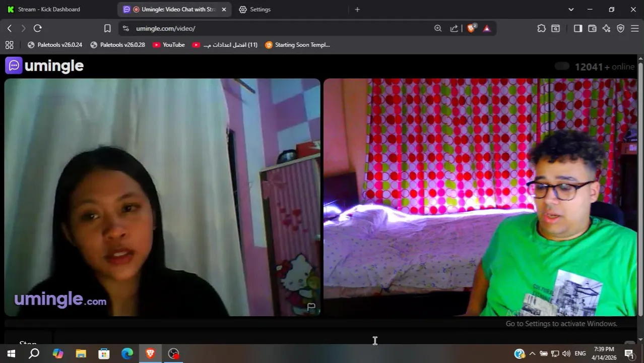Open the Get Help tray icon

coord(520,353)
